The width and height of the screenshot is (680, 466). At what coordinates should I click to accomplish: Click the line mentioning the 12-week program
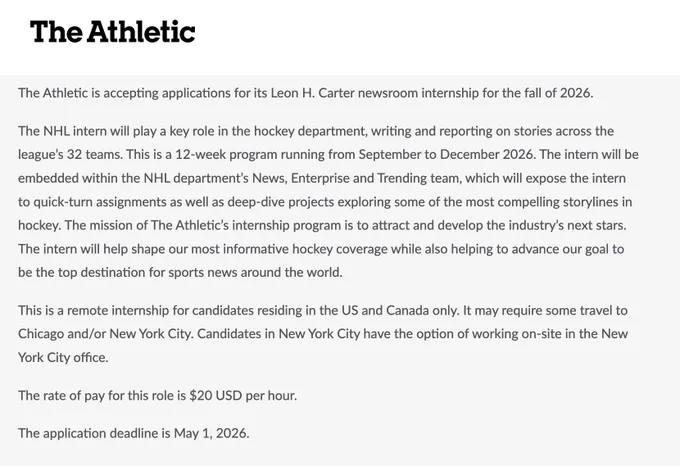328,154
